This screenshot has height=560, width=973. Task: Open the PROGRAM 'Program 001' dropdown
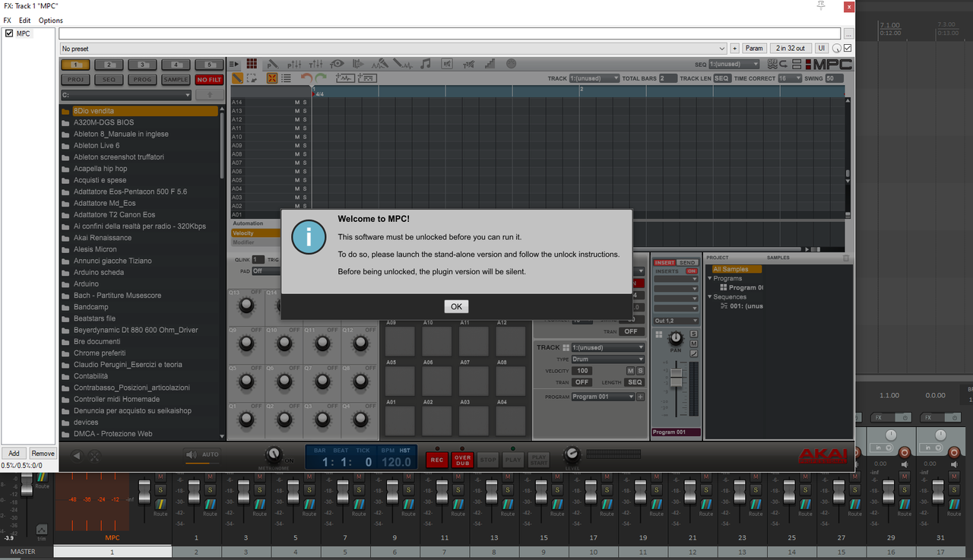[603, 397]
